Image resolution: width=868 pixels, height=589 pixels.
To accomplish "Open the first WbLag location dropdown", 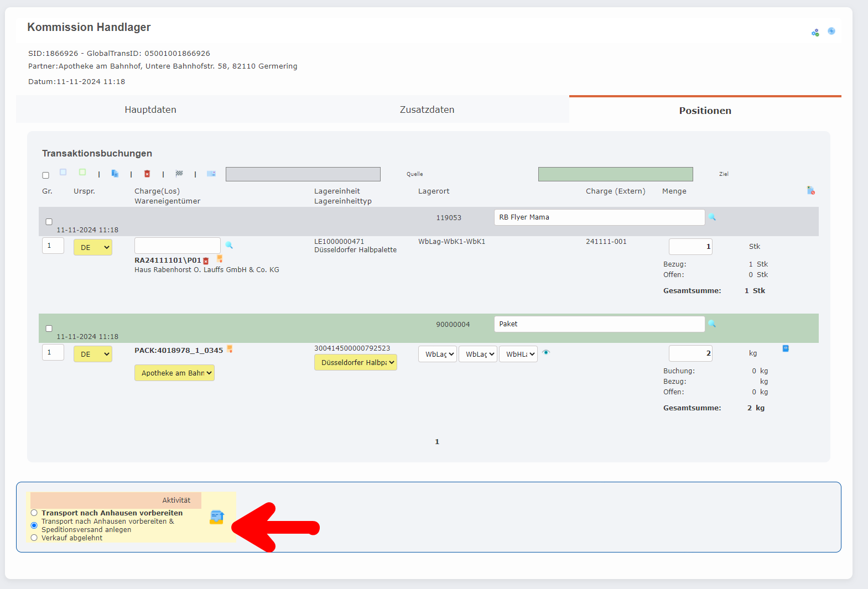I will (438, 354).
